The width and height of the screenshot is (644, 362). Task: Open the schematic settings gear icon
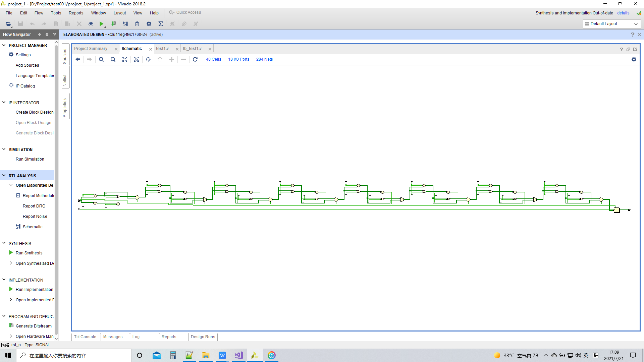[634, 59]
